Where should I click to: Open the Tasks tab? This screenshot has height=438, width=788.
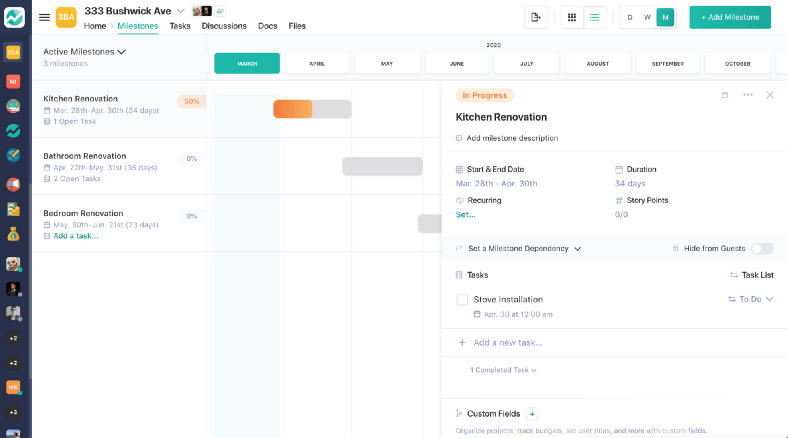click(180, 26)
